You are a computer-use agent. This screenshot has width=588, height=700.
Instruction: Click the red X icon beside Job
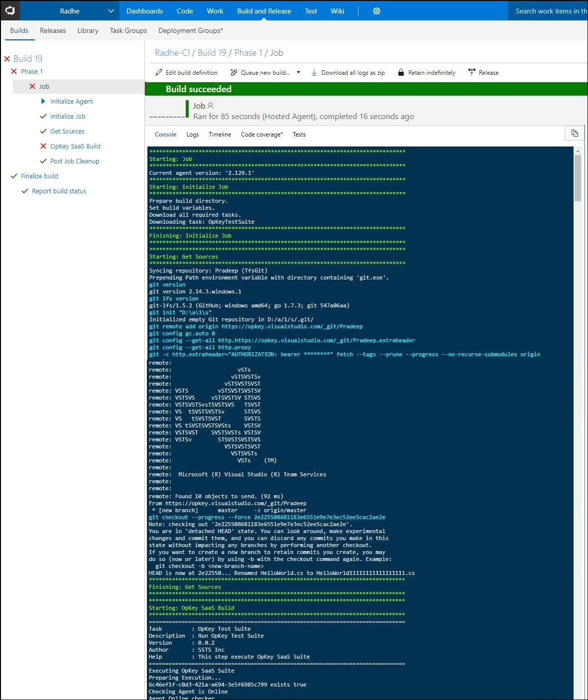pos(32,86)
